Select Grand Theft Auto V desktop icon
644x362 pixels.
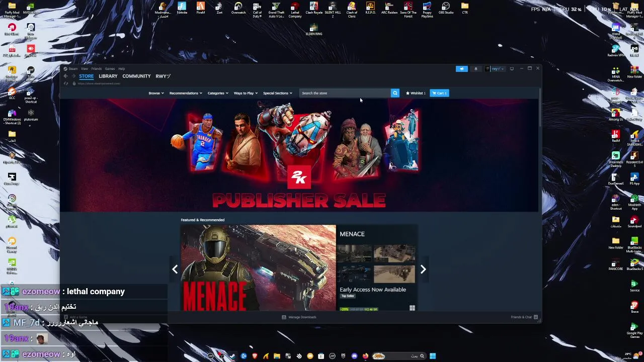tap(276, 10)
